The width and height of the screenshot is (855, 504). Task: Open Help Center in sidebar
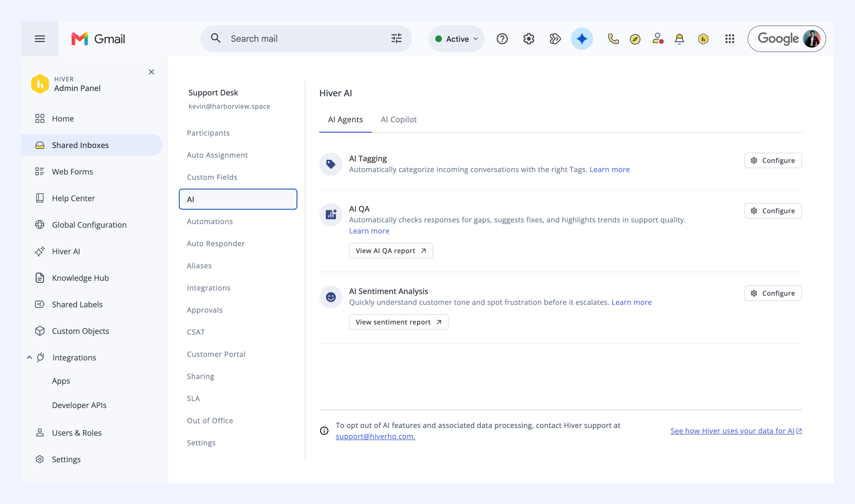92,198
